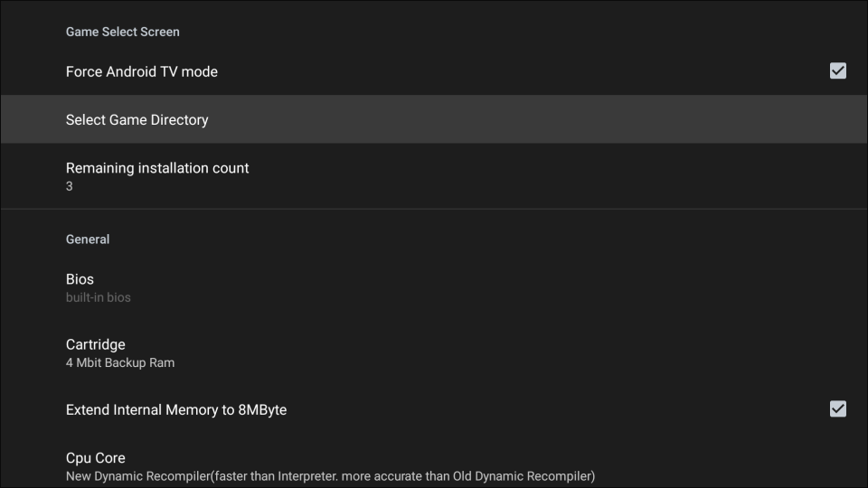This screenshot has height=488, width=868.
Task: Click empty space right of Remaining installation count
Action: coord(542,176)
